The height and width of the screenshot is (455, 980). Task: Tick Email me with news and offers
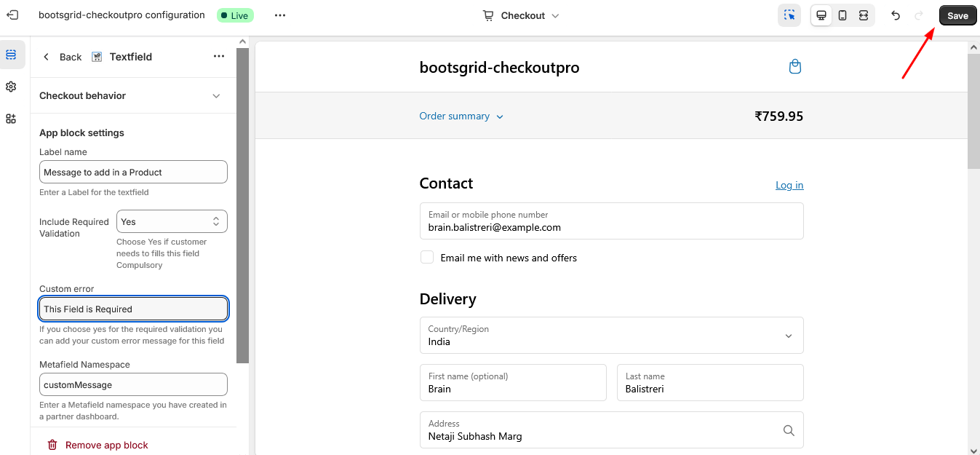[427, 257]
